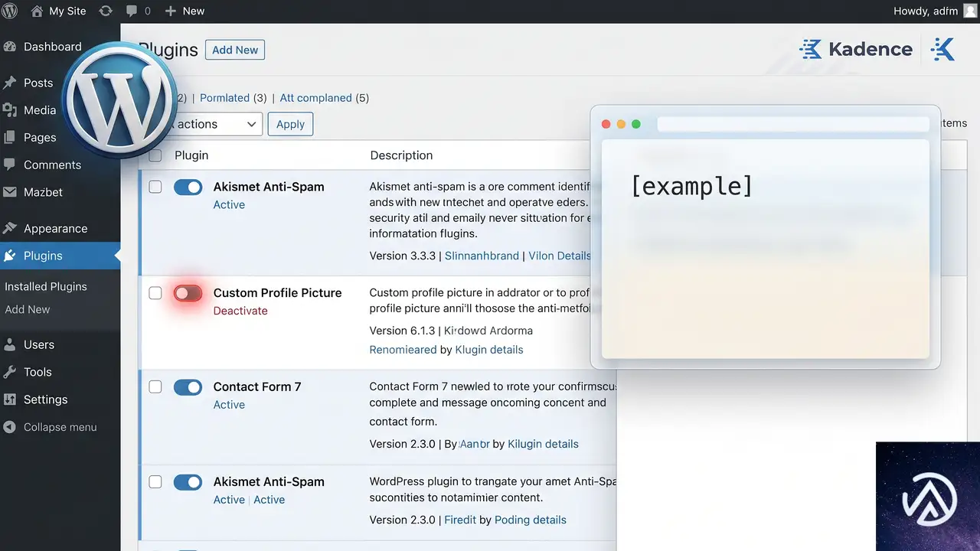
Task: Click the WordPress logo in admin bar
Action: [10, 11]
